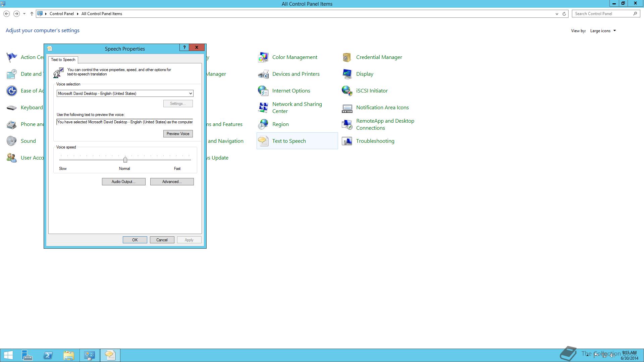Image resolution: width=644 pixels, height=362 pixels.
Task: Open the User Accounts icon
Action: click(12, 158)
